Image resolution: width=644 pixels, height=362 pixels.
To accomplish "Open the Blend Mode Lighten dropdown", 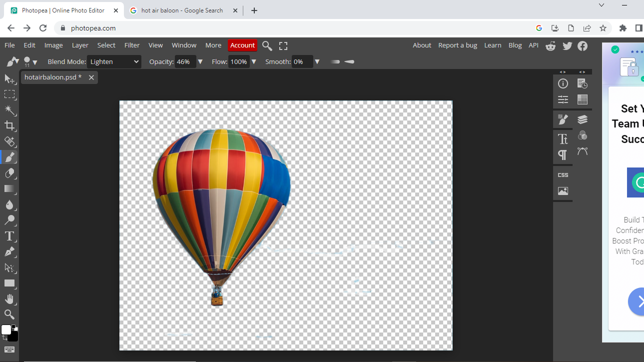I will pos(114,61).
